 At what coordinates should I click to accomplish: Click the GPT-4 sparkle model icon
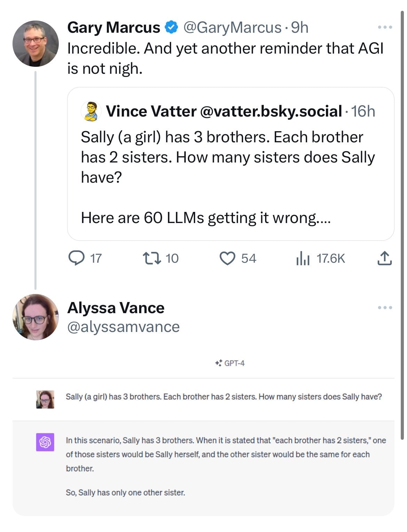point(218,363)
